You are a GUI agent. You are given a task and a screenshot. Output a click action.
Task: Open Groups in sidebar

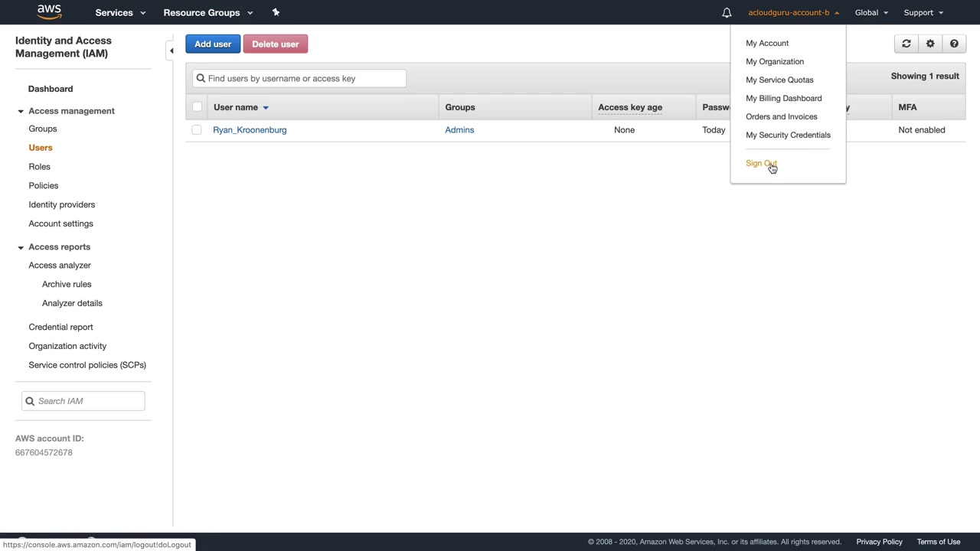(x=43, y=129)
